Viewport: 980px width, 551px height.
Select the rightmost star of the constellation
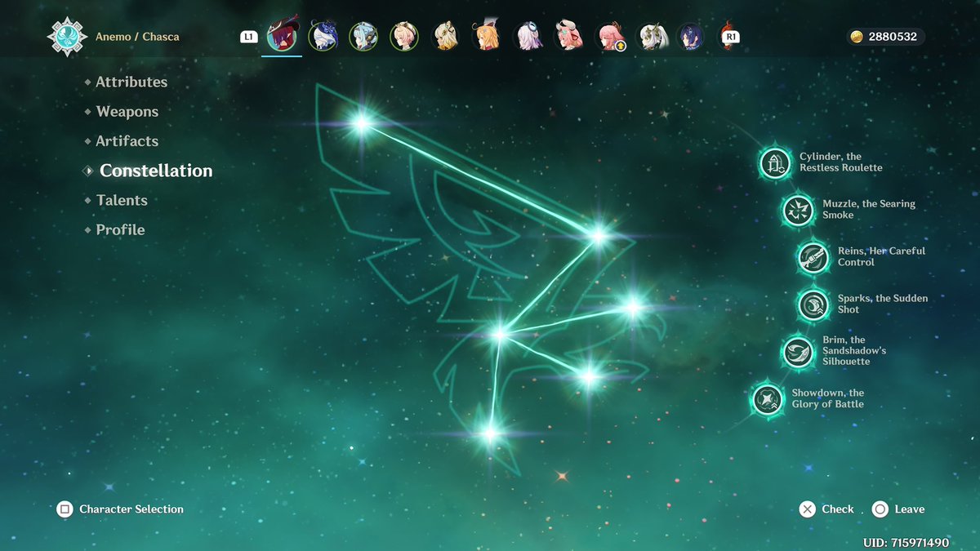click(632, 307)
